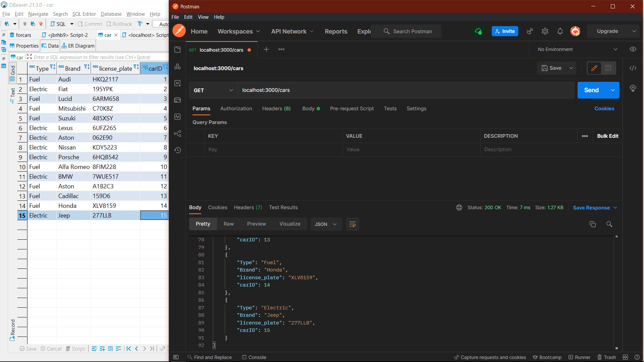
Task: Expand API Network dropdown
Action: (292, 31)
